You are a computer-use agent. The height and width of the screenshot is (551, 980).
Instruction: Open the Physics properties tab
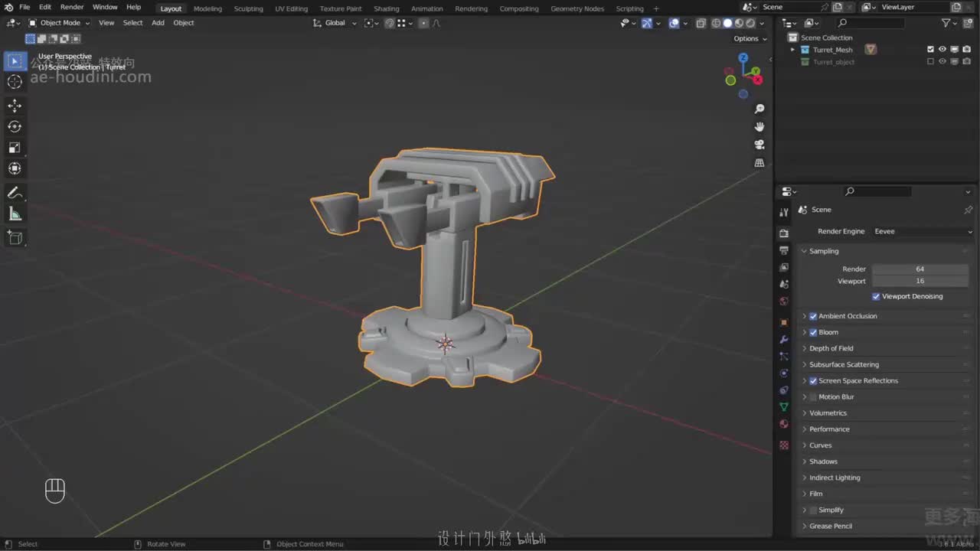[783, 373]
